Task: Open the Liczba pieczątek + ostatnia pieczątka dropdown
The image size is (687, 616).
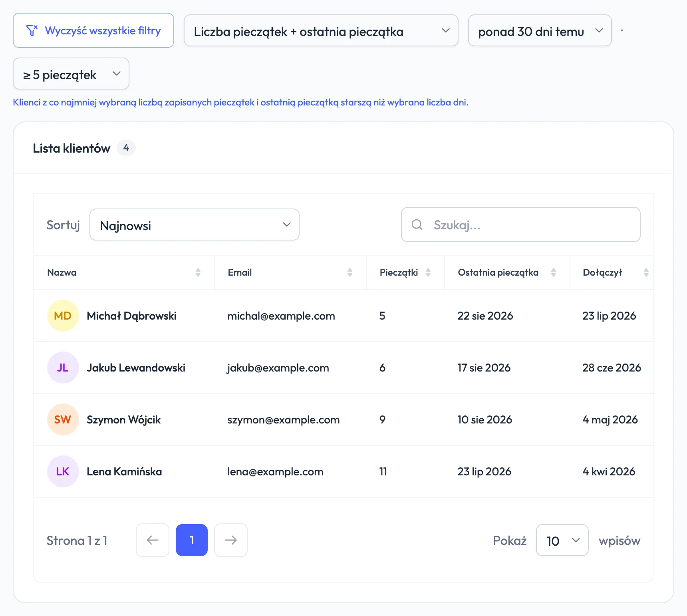Action: (x=321, y=30)
